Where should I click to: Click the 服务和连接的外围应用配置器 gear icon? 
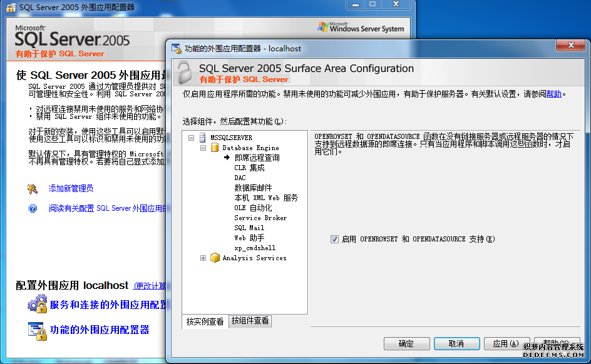(37, 305)
